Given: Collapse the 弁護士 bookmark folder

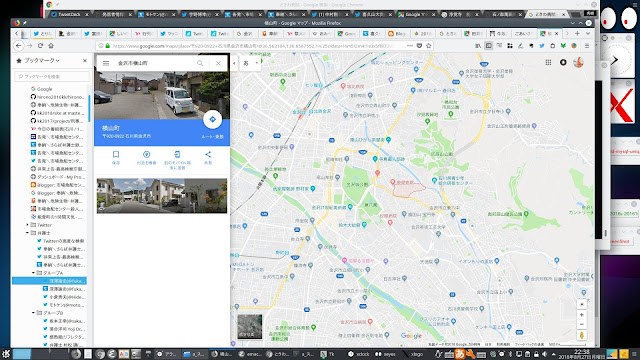Looking at the screenshot, I should tap(28, 233).
